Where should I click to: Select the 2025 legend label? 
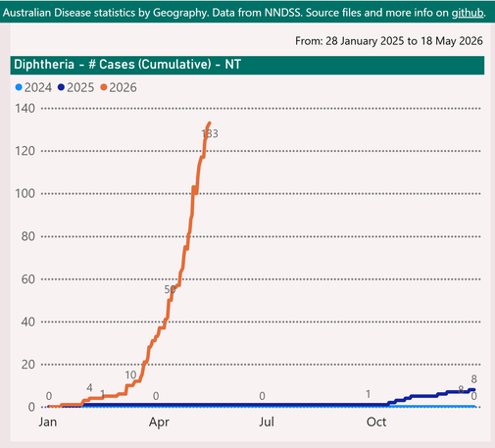click(x=80, y=87)
